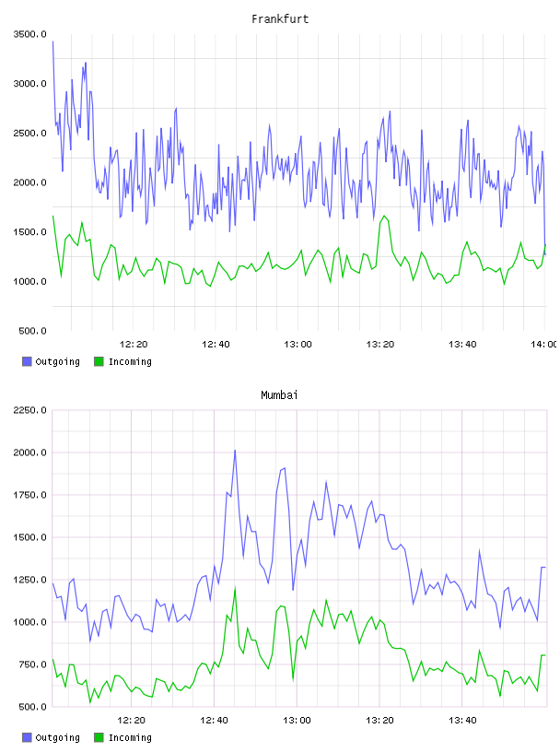Image resolution: width=560 pixels, height=752 pixels.
Task: Click the 750.0 y-axis label on Mumbai chart
Action: click(32, 664)
